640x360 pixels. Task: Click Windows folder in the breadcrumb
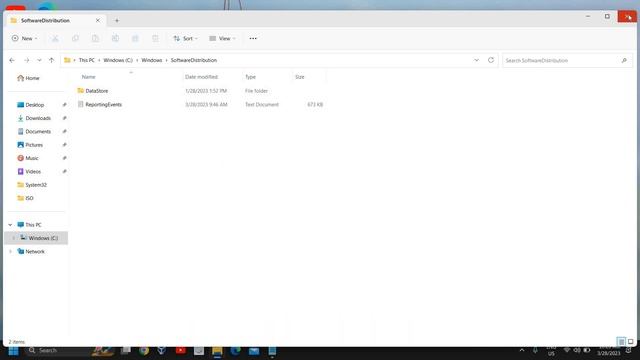[x=152, y=60]
